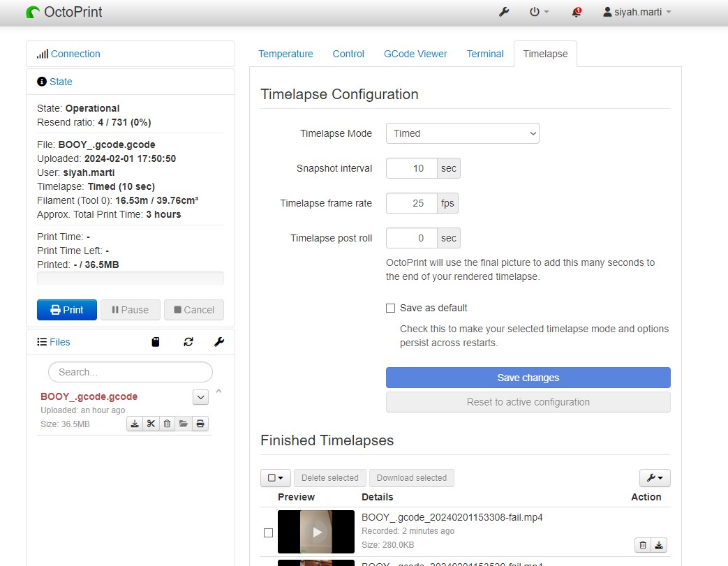Click Delete selected button
Screen dimensions: 728x566
[x=330, y=478]
